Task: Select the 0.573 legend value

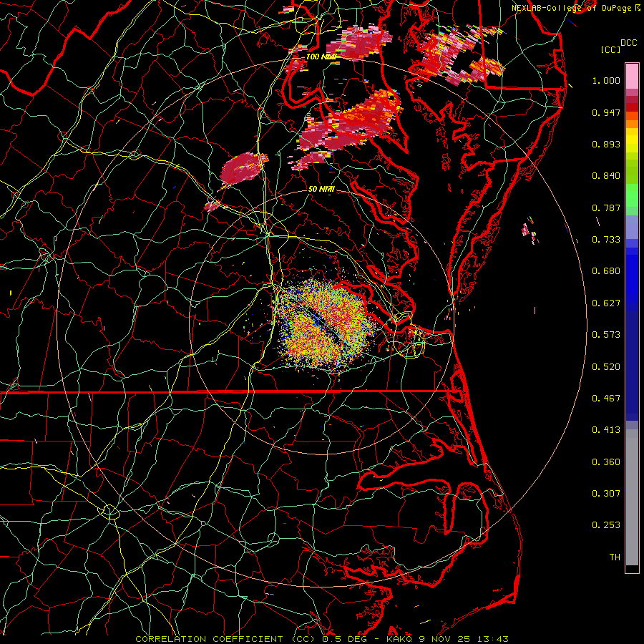Action: click(606, 335)
